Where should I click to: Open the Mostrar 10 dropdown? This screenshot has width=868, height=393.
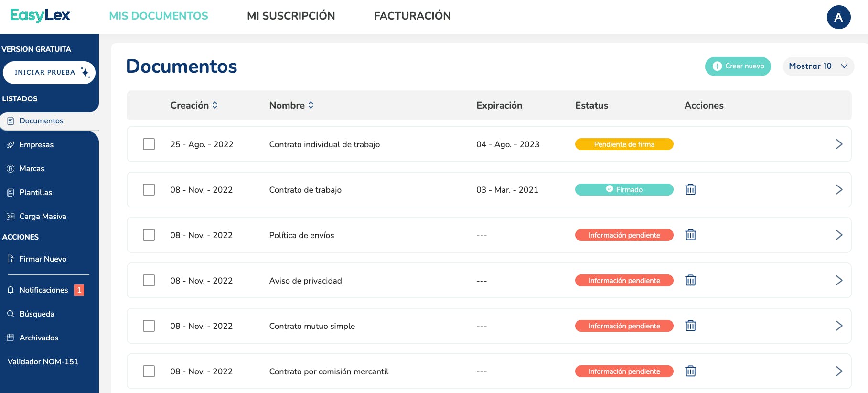[x=818, y=66]
